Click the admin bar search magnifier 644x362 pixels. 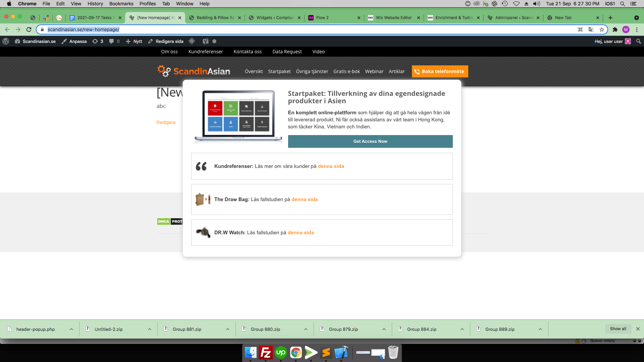pyautogui.click(x=638, y=41)
